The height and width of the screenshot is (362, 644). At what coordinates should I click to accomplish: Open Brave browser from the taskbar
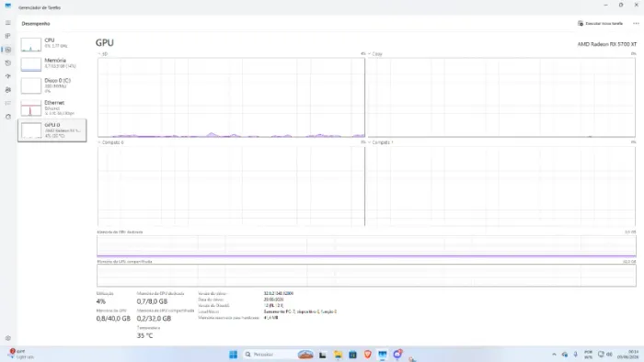tap(367, 355)
